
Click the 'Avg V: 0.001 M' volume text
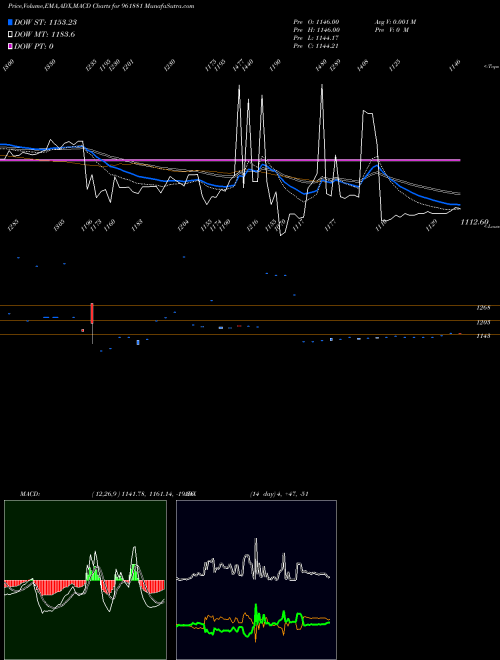pyautogui.click(x=395, y=21)
